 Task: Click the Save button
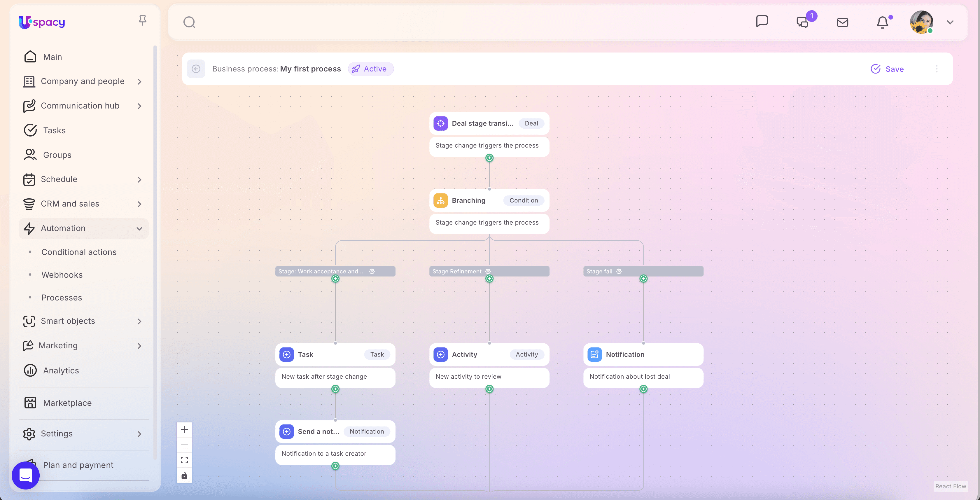click(887, 69)
